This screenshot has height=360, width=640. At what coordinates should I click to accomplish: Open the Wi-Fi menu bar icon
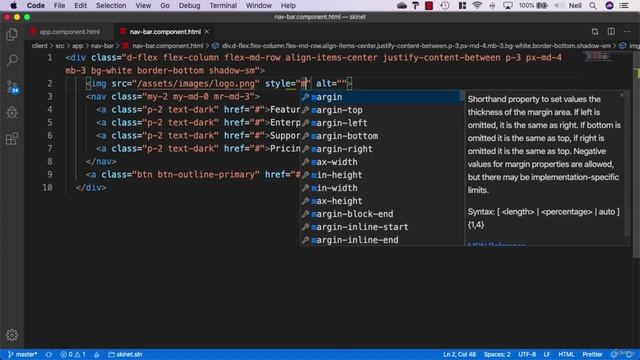coord(477,5)
